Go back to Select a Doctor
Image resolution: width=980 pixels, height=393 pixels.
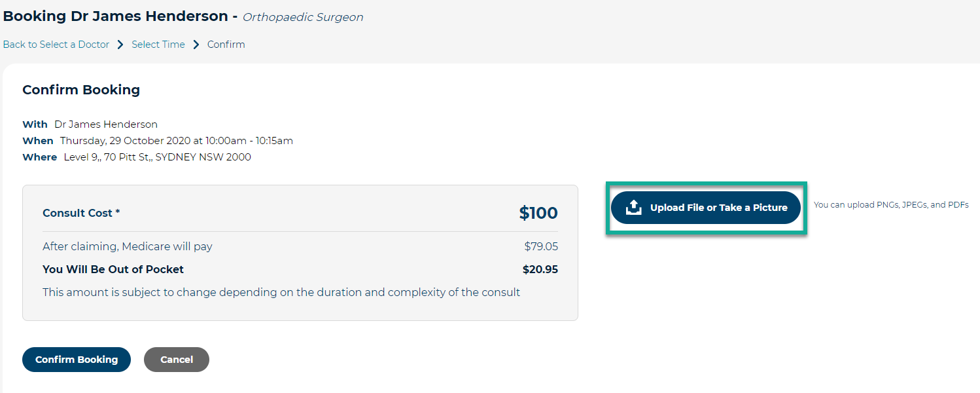tap(56, 45)
